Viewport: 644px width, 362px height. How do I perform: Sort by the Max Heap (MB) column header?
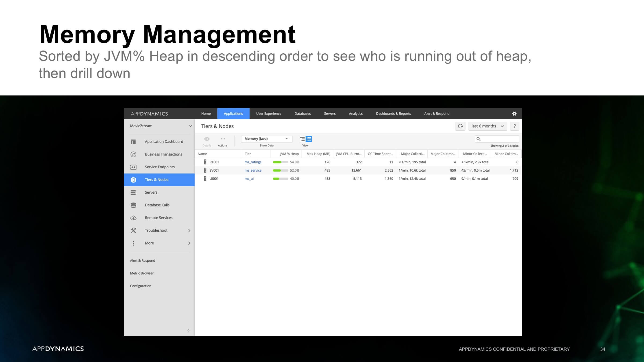(318, 154)
